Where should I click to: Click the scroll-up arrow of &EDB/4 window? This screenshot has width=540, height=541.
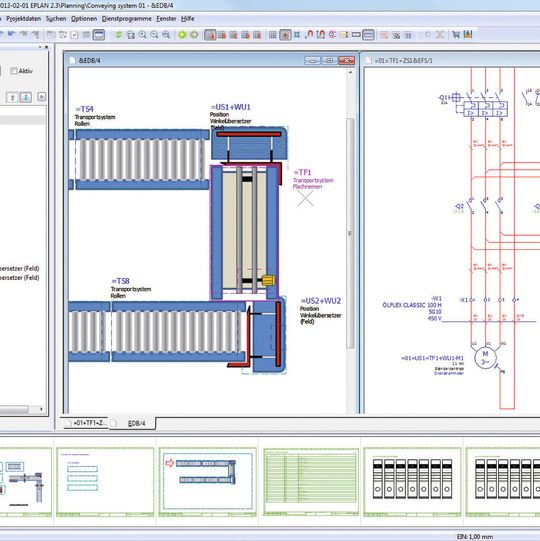click(350, 72)
